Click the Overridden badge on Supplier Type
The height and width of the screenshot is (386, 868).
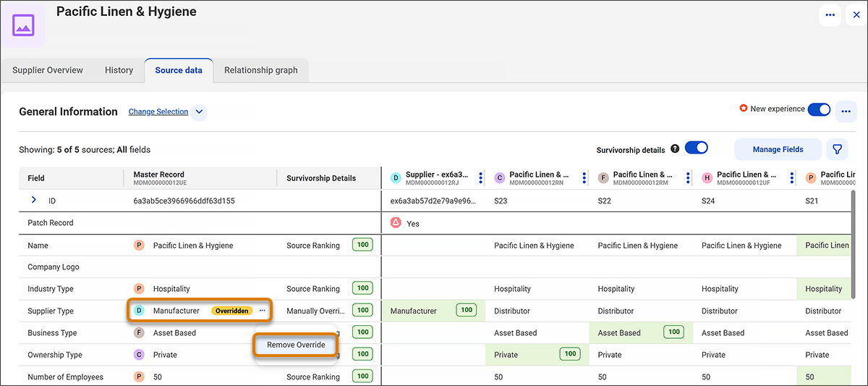(231, 311)
